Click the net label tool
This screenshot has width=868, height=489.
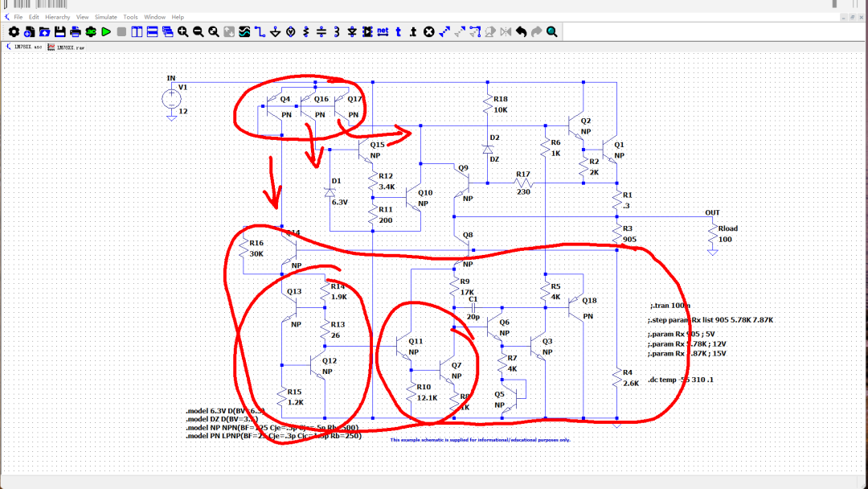coord(383,31)
